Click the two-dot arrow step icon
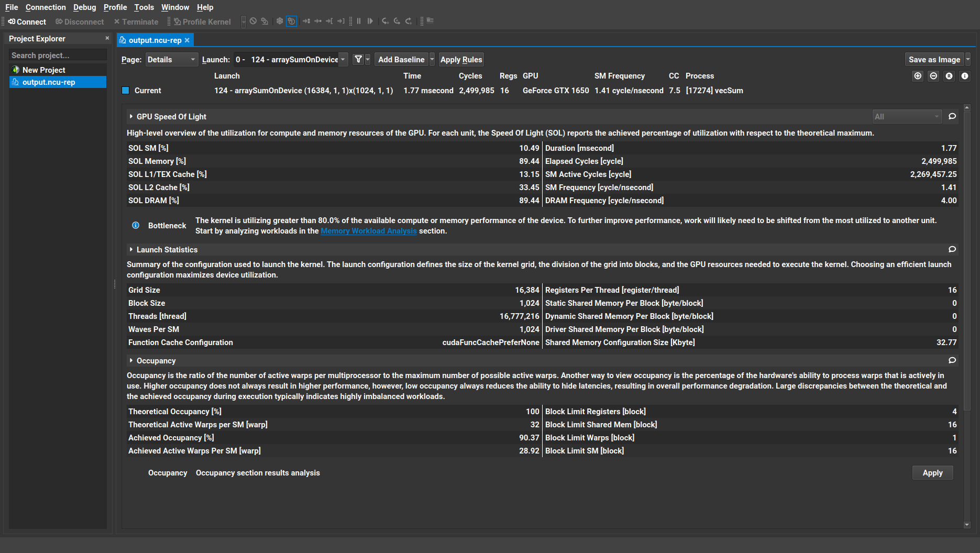 point(306,21)
